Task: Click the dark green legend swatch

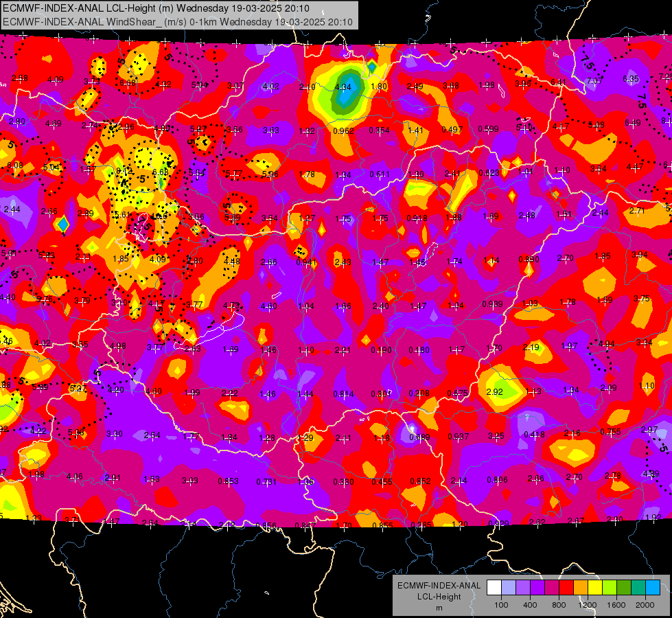Action: [624, 587]
